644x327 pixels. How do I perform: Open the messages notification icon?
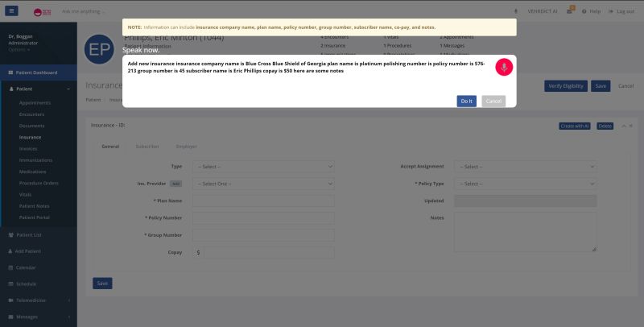571,10
